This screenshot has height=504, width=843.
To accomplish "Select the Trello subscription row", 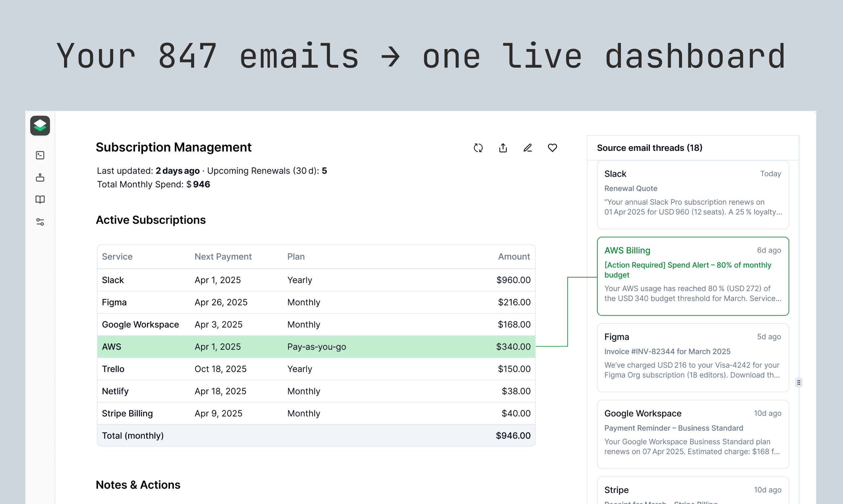I will pyautogui.click(x=316, y=369).
